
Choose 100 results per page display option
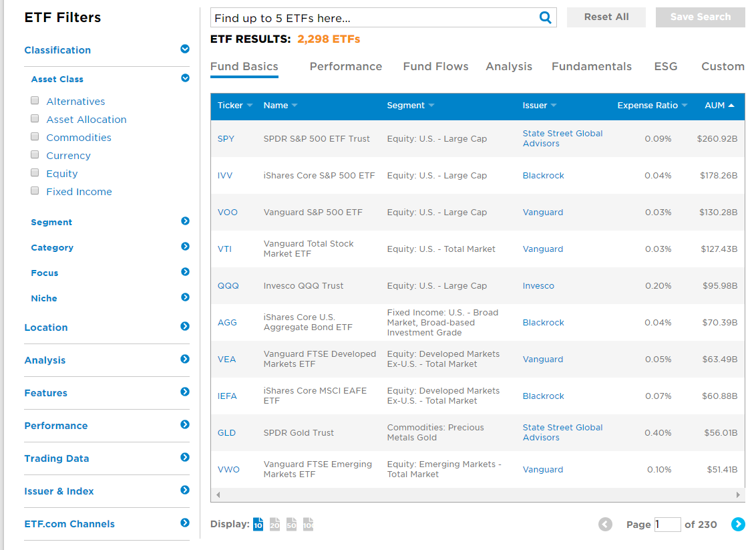[x=308, y=525]
